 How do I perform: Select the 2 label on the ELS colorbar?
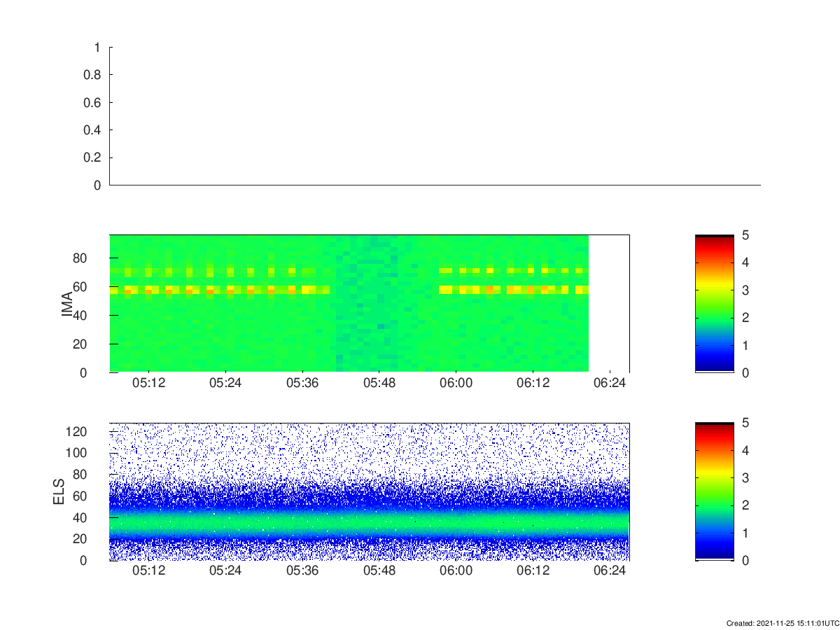coord(745,505)
